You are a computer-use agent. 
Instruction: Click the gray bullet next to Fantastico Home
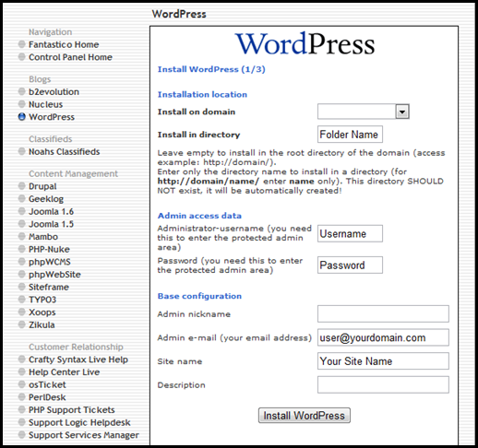coord(22,44)
